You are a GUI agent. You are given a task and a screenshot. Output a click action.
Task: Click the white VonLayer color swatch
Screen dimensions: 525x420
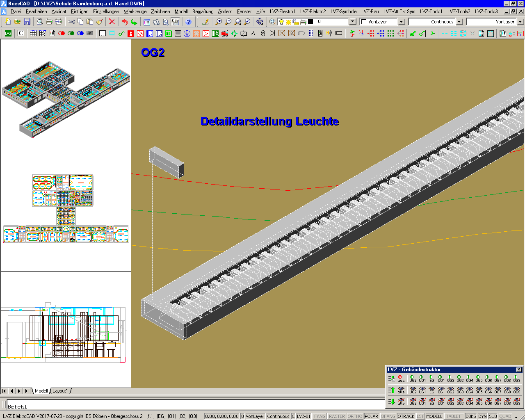point(363,22)
